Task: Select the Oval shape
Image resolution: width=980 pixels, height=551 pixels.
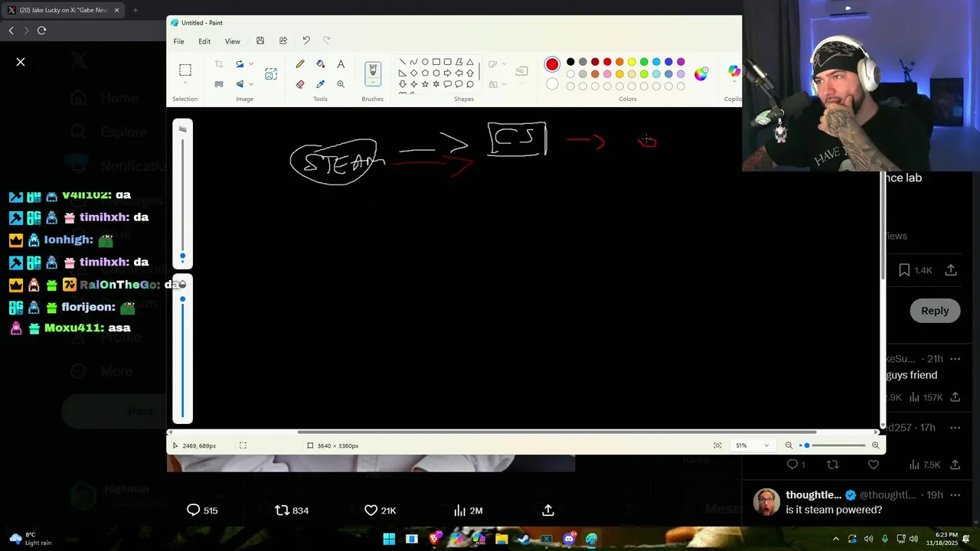Action: coord(425,62)
